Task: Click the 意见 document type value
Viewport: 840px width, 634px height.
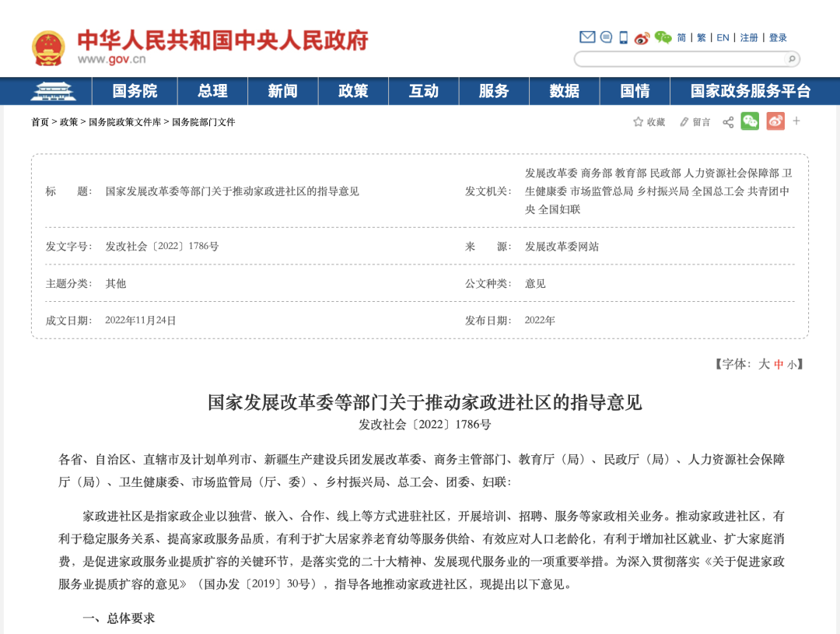Action: pyautogui.click(x=535, y=283)
